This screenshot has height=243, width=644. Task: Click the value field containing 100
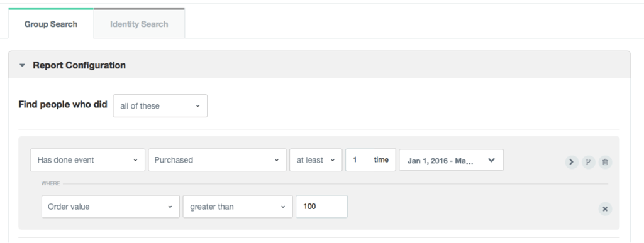click(321, 207)
